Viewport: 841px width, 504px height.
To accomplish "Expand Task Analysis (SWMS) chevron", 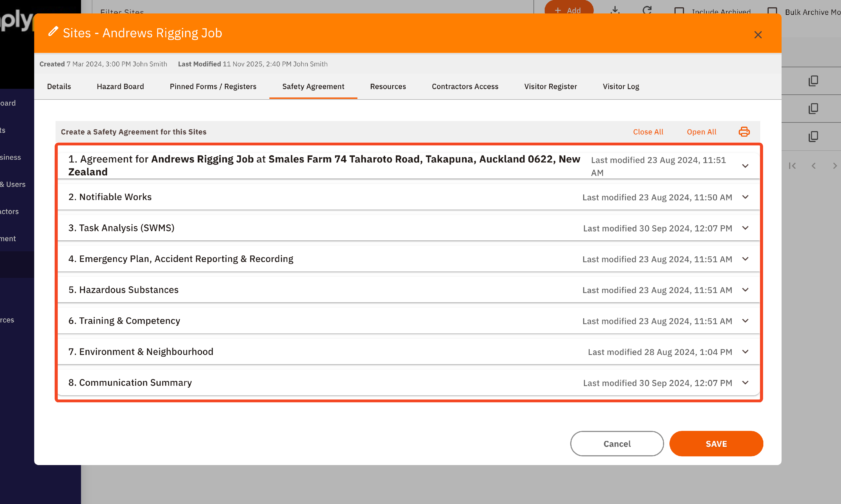I will tap(745, 228).
